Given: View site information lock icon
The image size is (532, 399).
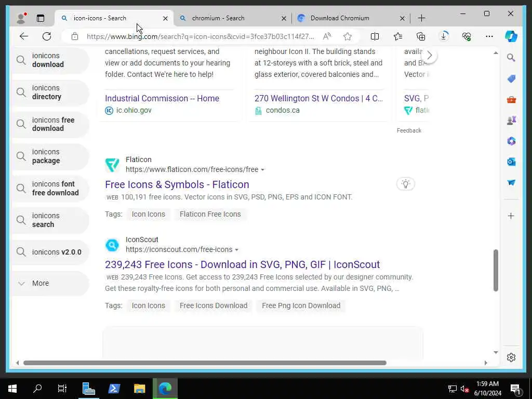Looking at the screenshot, I should (x=75, y=36).
